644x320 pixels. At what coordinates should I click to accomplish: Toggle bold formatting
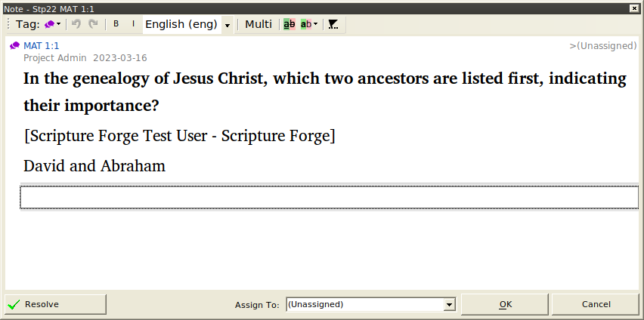tap(116, 24)
